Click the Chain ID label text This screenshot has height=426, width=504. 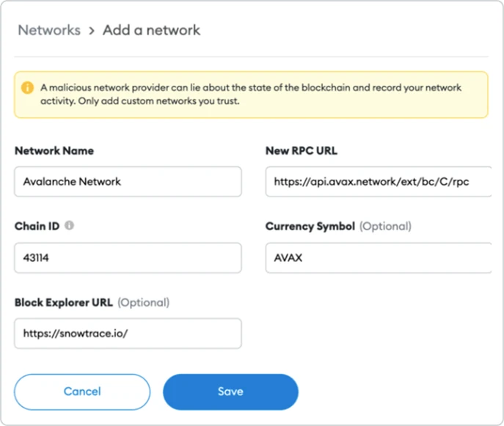pyautogui.click(x=37, y=226)
